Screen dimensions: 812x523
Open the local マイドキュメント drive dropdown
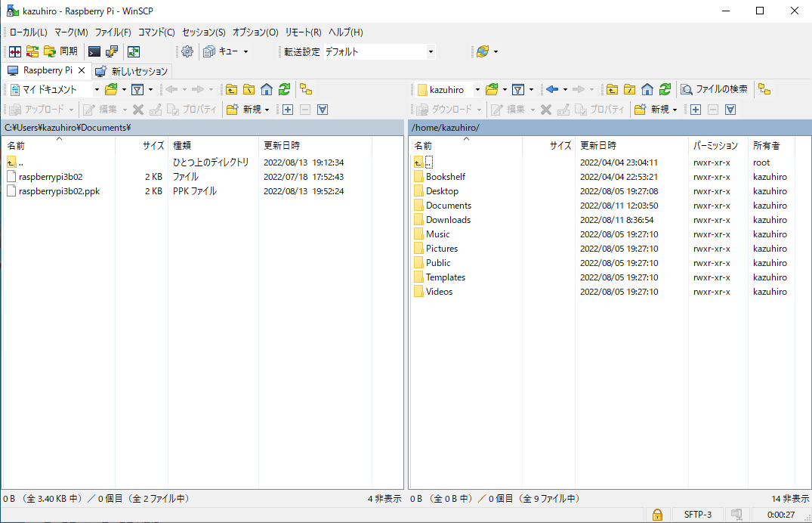coord(97,90)
